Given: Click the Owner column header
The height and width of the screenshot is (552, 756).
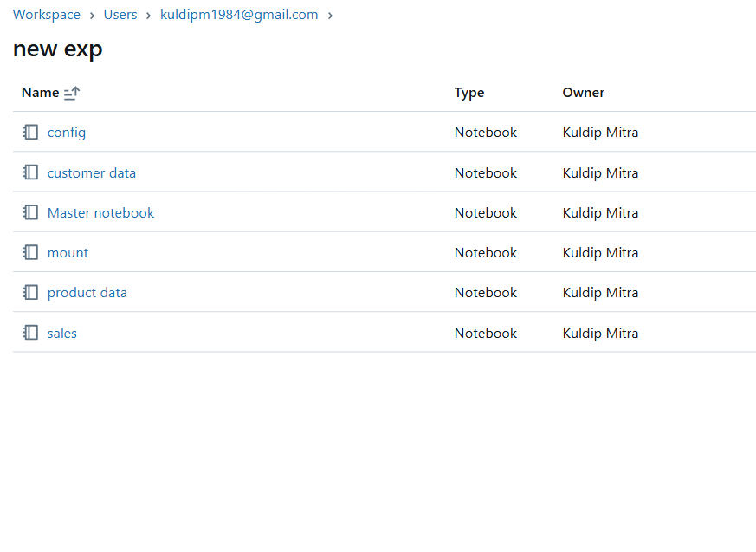Looking at the screenshot, I should [x=583, y=93].
